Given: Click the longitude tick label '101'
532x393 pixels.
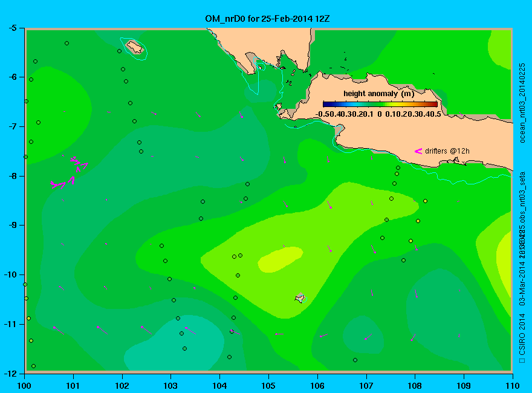Looking at the screenshot, I should [73, 386].
